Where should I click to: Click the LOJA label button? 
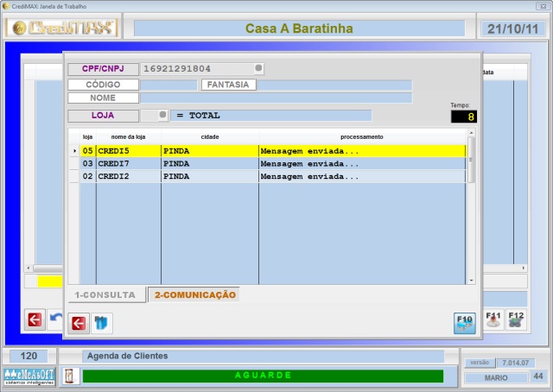pyautogui.click(x=103, y=115)
